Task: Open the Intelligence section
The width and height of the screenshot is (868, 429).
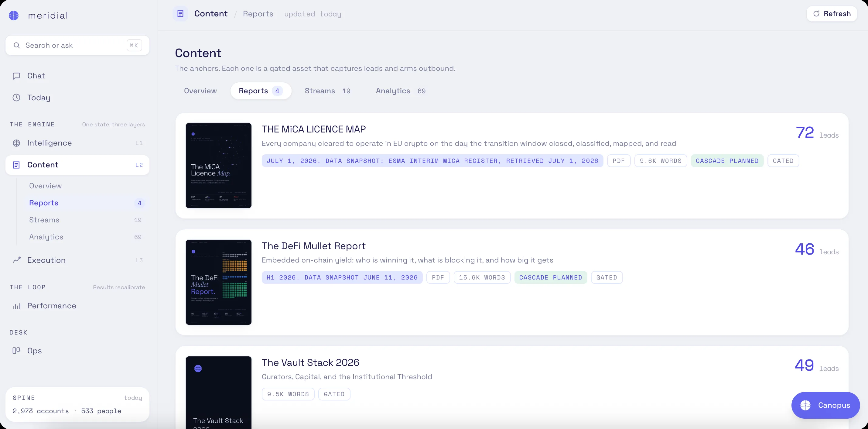Action: point(77,143)
